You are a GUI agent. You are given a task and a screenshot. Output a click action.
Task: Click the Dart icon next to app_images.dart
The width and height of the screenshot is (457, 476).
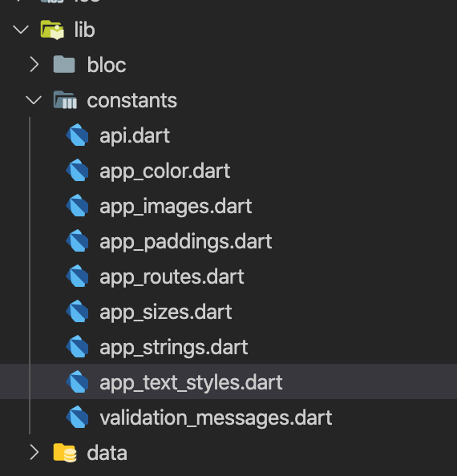(x=78, y=205)
